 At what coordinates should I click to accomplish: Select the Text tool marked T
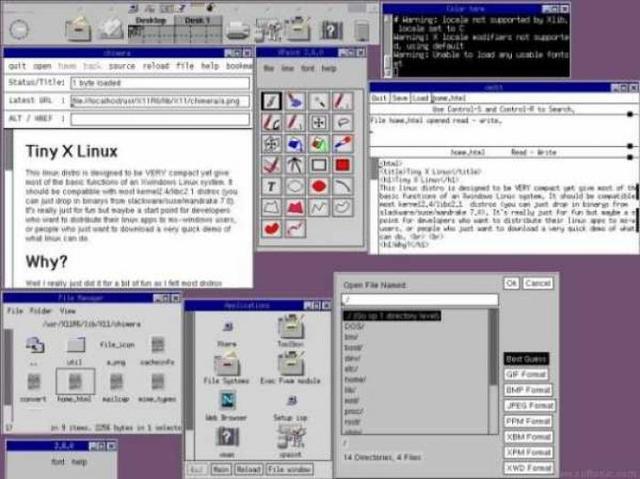coord(271,186)
